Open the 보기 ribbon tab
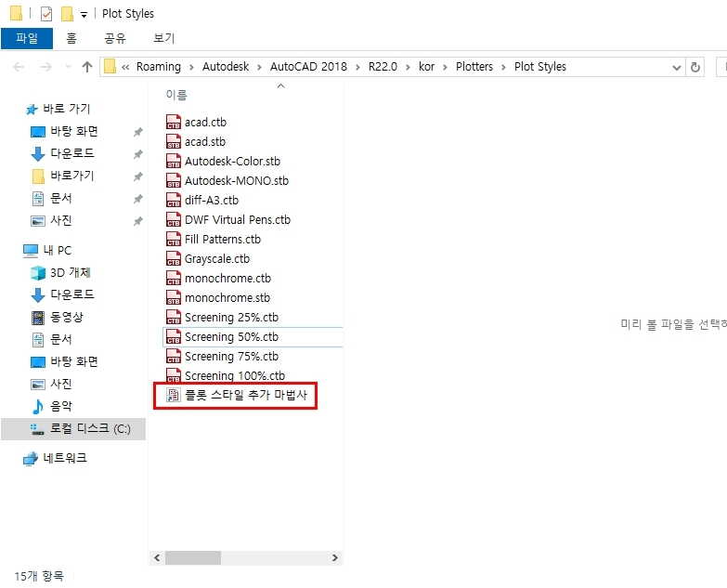Image resolution: width=727 pixels, height=588 pixels. [164, 38]
